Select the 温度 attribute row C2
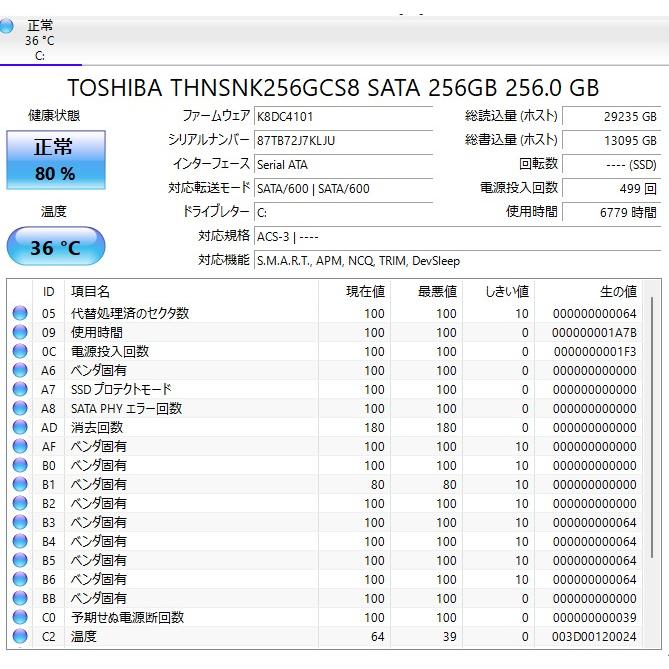The height and width of the screenshot is (669, 669). click(325, 636)
